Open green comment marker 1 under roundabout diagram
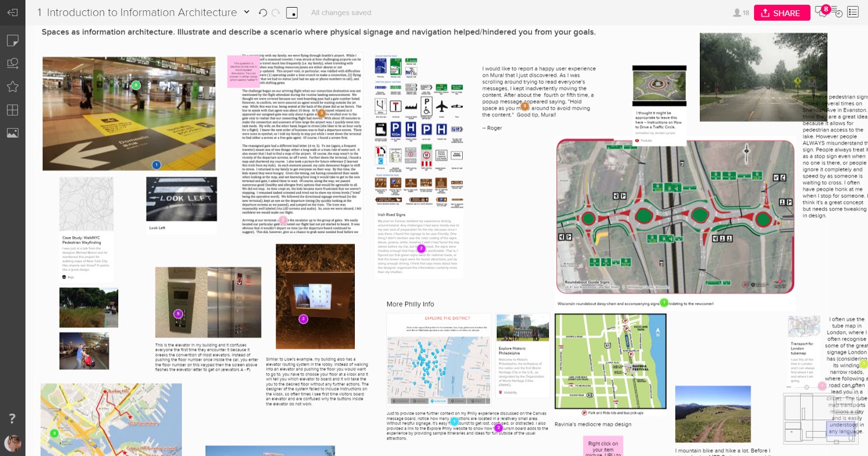Image resolution: width=868 pixels, height=456 pixels. click(664, 303)
